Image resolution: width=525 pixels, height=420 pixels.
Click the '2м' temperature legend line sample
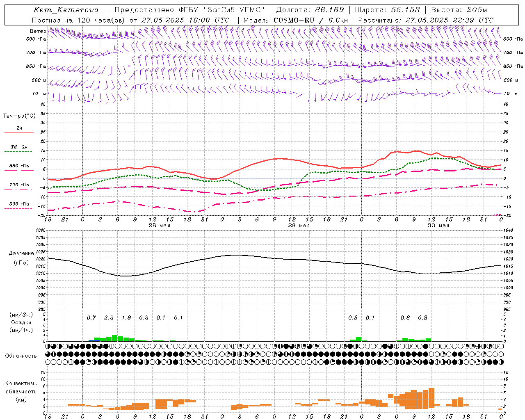pyautogui.click(x=19, y=132)
